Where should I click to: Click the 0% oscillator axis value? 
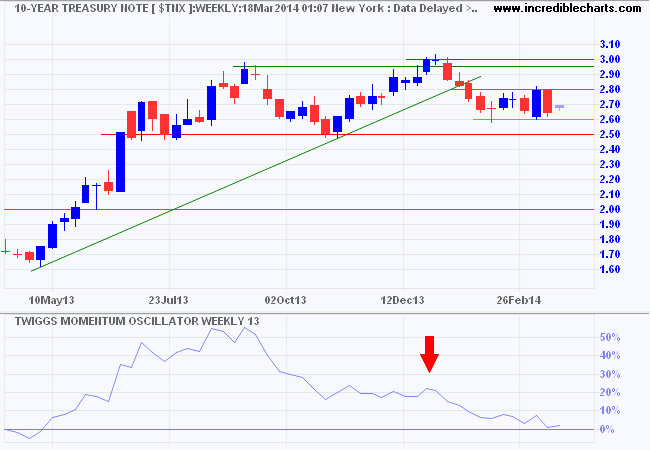point(607,429)
